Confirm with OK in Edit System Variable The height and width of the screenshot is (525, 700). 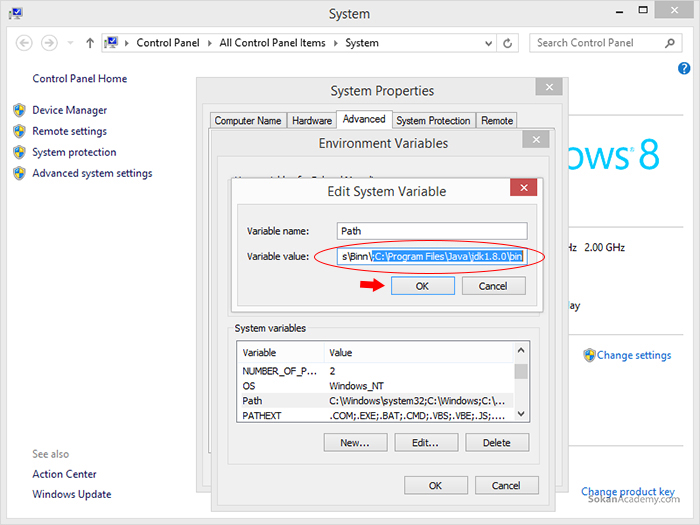(x=422, y=286)
